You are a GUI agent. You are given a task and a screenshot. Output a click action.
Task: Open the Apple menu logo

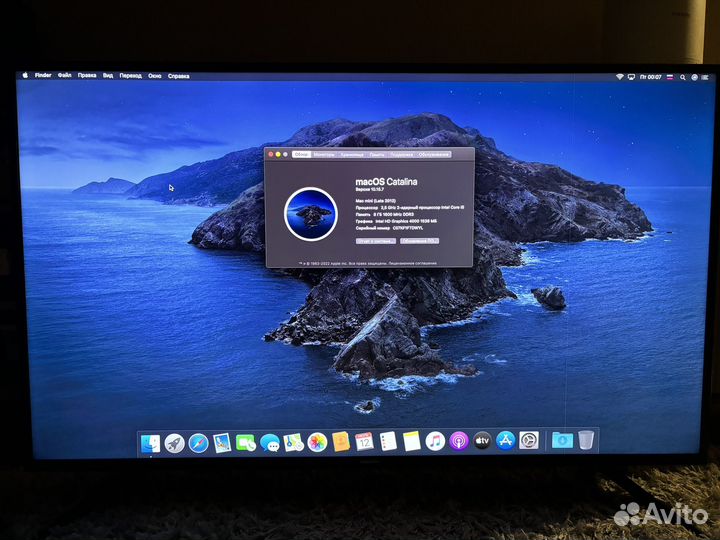tap(25, 75)
